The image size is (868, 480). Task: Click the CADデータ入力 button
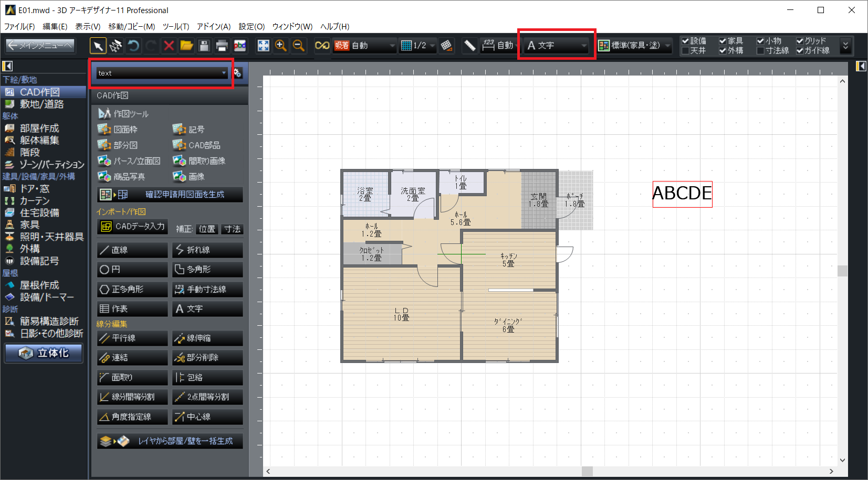click(x=133, y=227)
